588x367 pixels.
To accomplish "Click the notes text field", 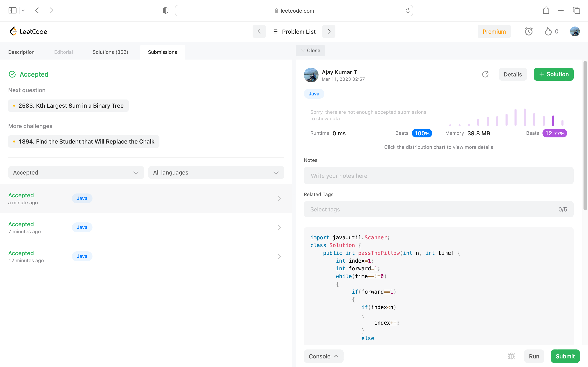I will (438, 176).
